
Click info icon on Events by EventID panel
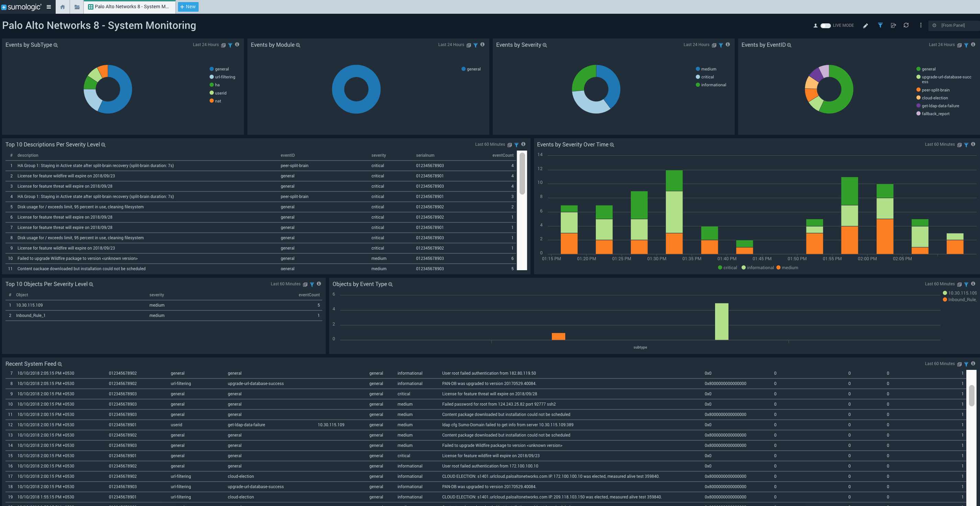pyautogui.click(x=973, y=44)
